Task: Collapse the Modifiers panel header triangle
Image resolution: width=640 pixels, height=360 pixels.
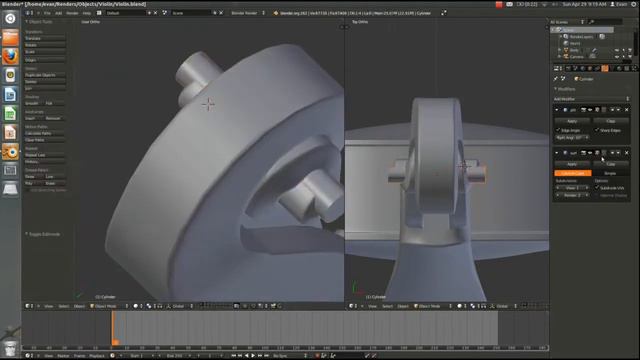Action: click(x=555, y=89)
